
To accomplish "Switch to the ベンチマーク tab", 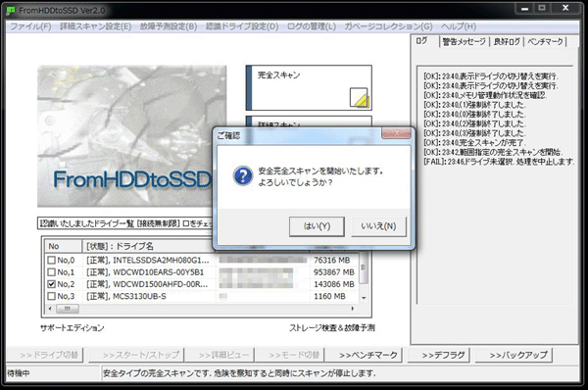I will pyautogui.click(x=545, y=41).
